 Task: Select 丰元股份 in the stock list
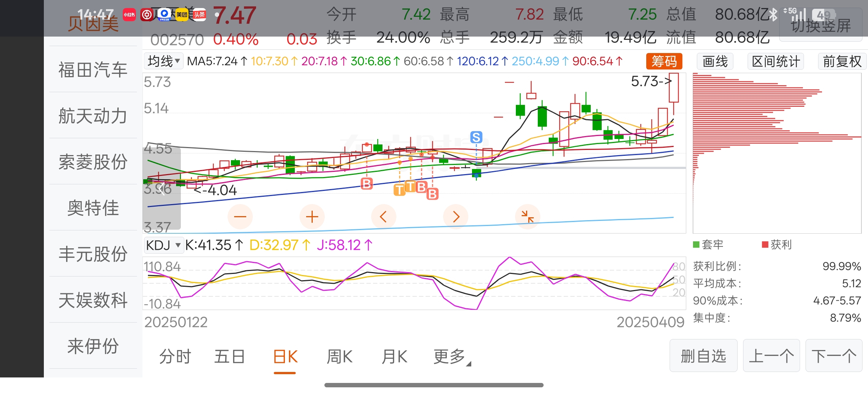click(93, 254)
